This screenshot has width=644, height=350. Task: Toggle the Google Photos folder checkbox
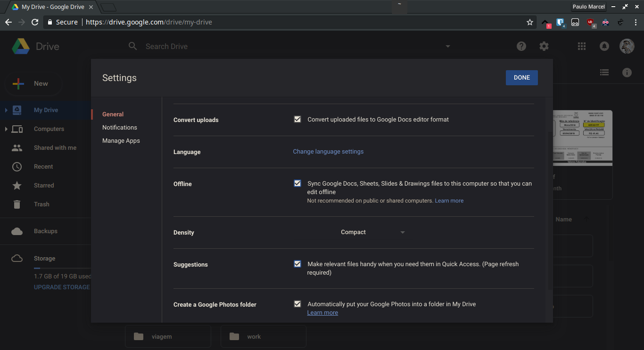(x=297, y=304)
